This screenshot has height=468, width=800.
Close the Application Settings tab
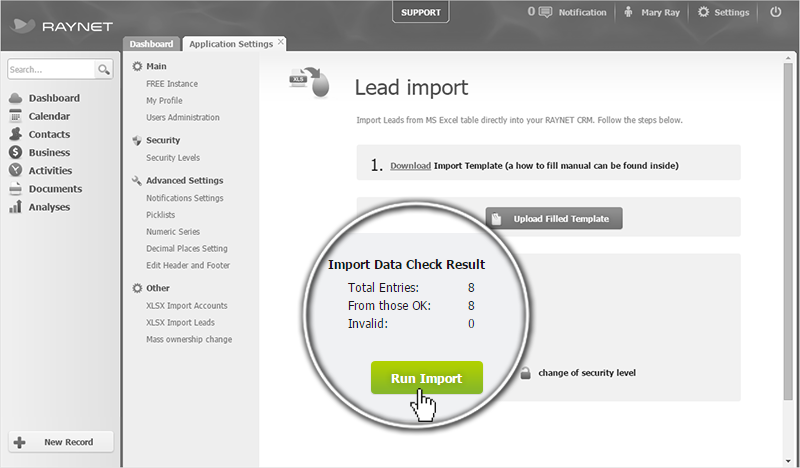[x=281, y=42]
